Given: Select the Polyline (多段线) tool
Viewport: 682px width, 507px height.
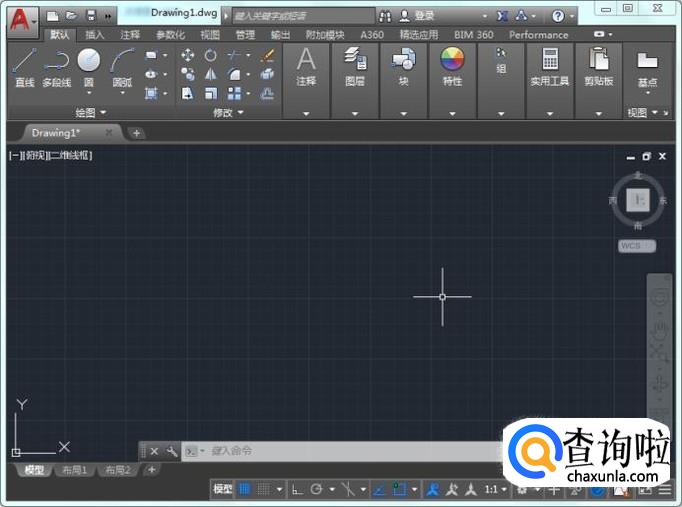Looking at the screenshot, I should (x=57, y=61).
